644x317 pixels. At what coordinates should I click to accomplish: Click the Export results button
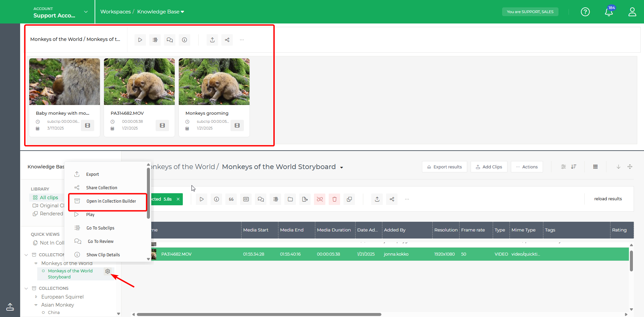444,167
